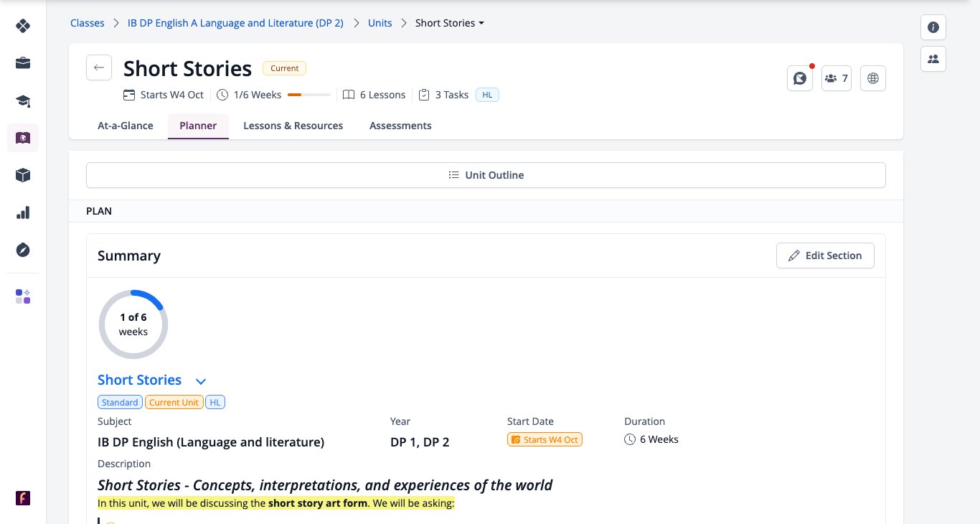Click the HL badge in unit header
Screen dimensions: 980x524
[487, 95]
